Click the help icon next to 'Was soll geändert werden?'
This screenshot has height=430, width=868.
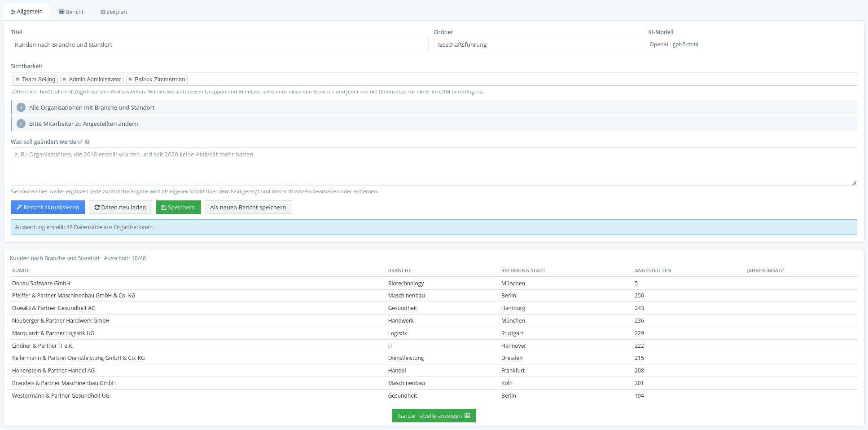(87, 142)
